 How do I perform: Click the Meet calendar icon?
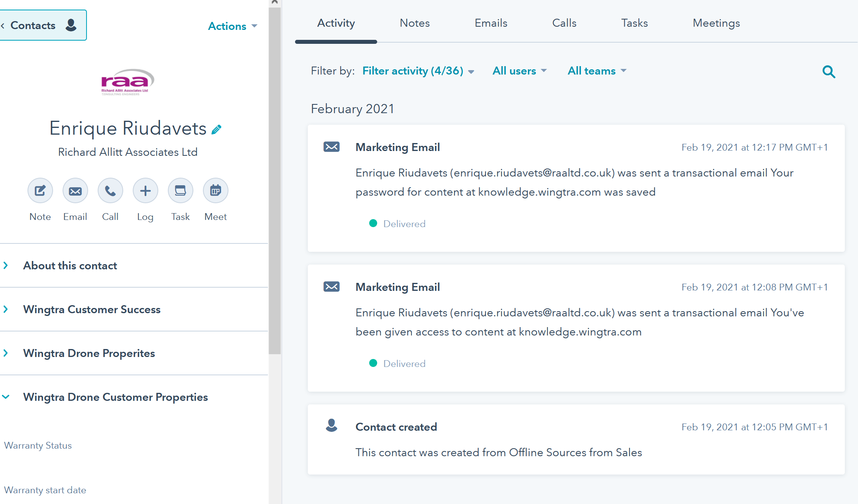(215, 191)
